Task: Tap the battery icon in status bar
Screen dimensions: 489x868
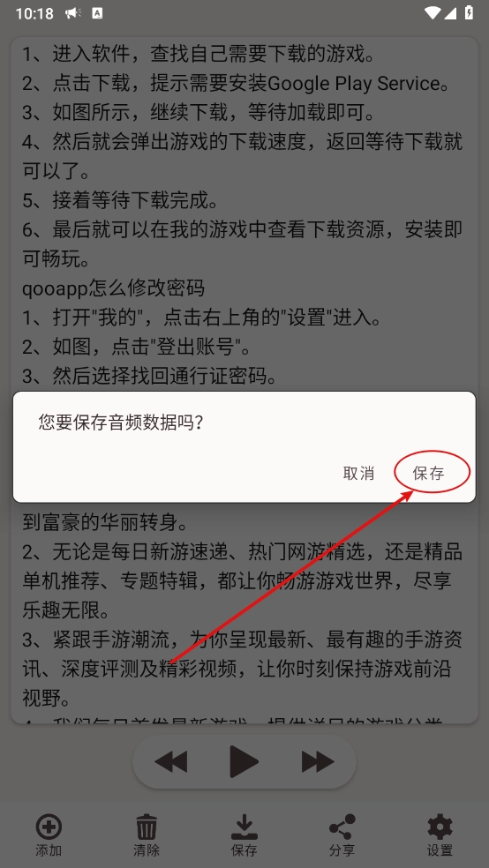Action: [469, 12]
